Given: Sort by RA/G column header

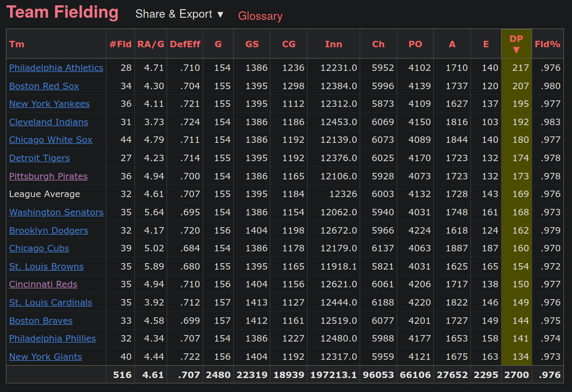Looking at the screenshot, I should [x=151, y=44].
